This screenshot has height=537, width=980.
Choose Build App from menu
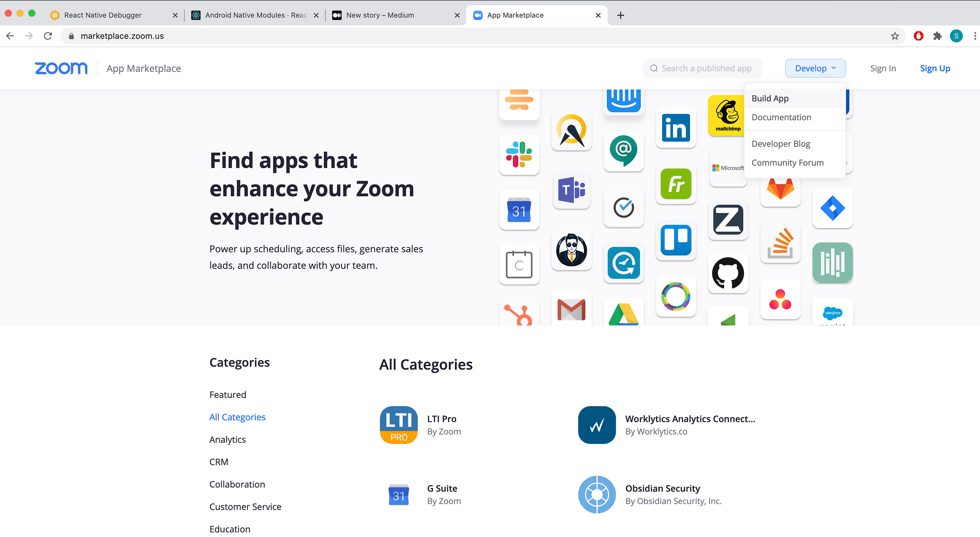[770, 98]
